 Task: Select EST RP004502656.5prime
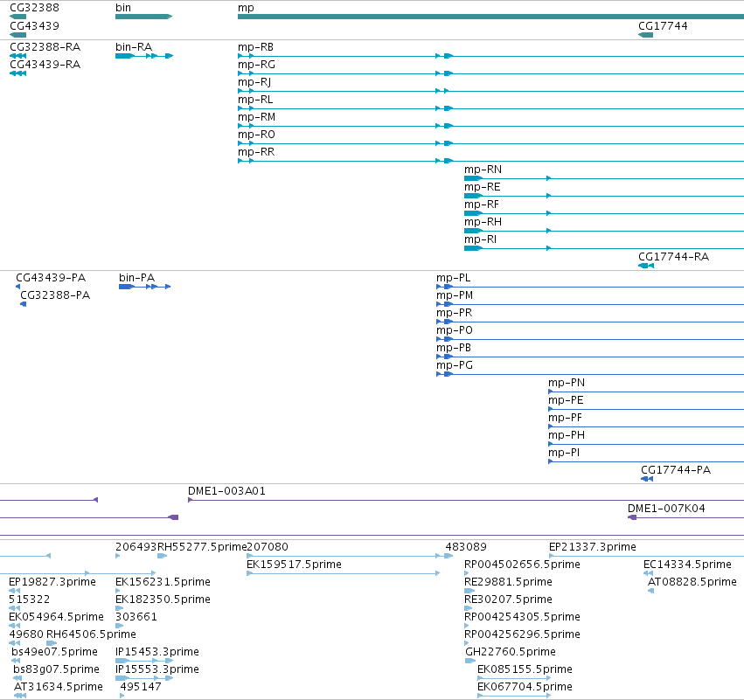click(x=522, y=565)
